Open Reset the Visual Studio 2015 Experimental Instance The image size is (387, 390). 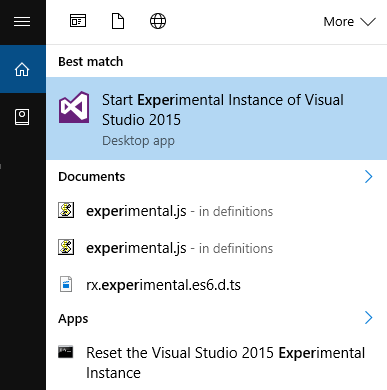point(217,363)
